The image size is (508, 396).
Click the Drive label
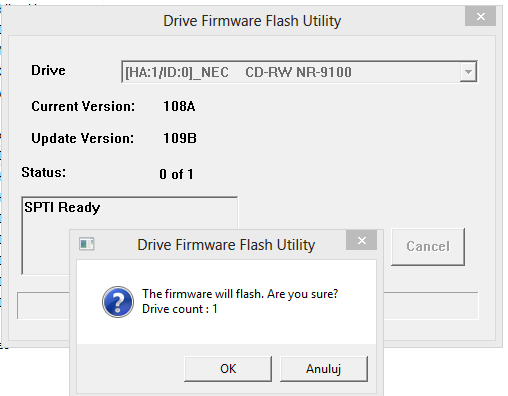click(48, 70)
